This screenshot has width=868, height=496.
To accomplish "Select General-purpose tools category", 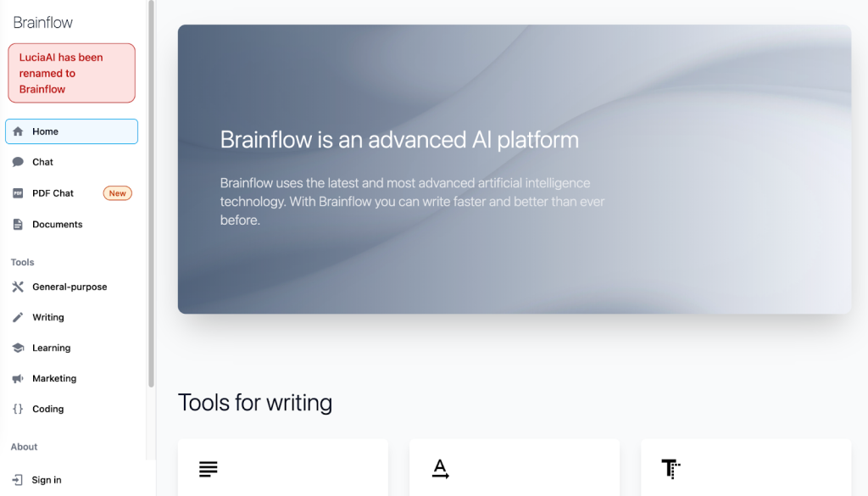I will (x=71, y=287).
